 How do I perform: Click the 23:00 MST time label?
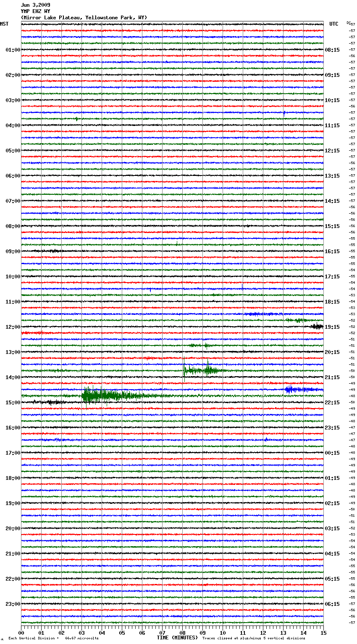pos(13,604)
